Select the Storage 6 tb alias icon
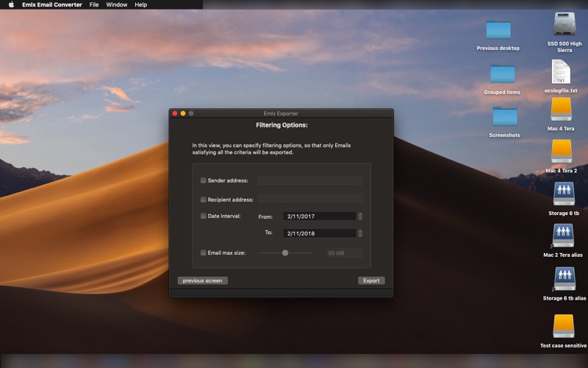This screenshot has height=368, width=588. coord(564,279)
